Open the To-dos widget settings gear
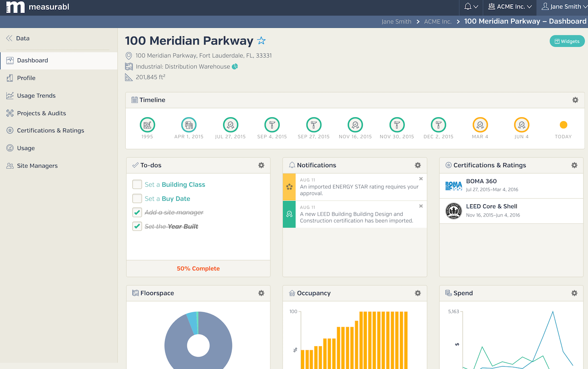The width and height of the screenshot is (588, 369). coord(261,165)
